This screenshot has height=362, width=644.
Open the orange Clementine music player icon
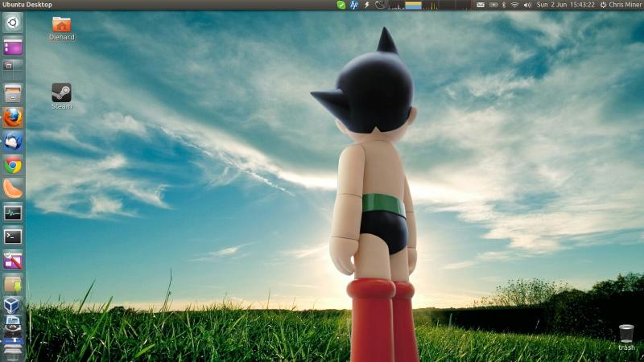(13, 189)
